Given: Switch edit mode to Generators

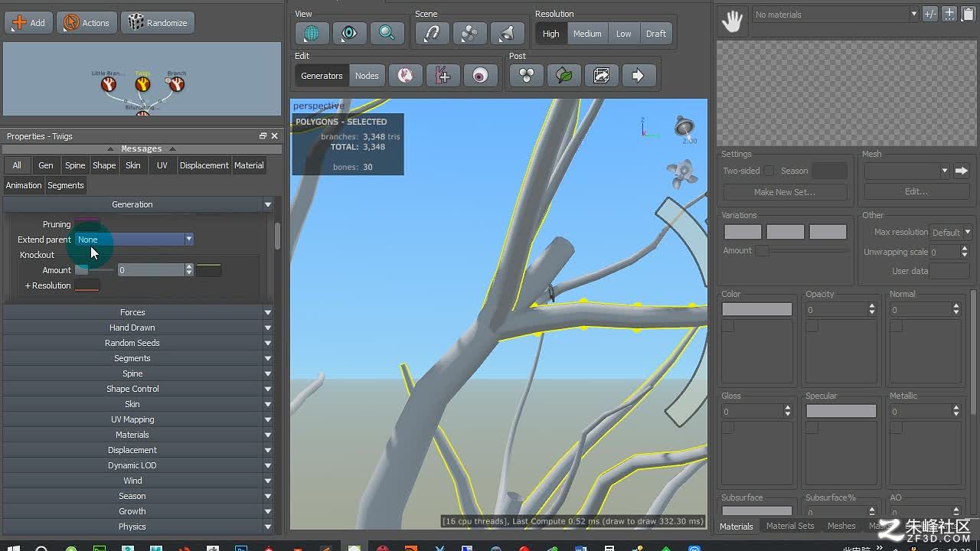Looking at the screenshot, I should click(x=322, y=76).
